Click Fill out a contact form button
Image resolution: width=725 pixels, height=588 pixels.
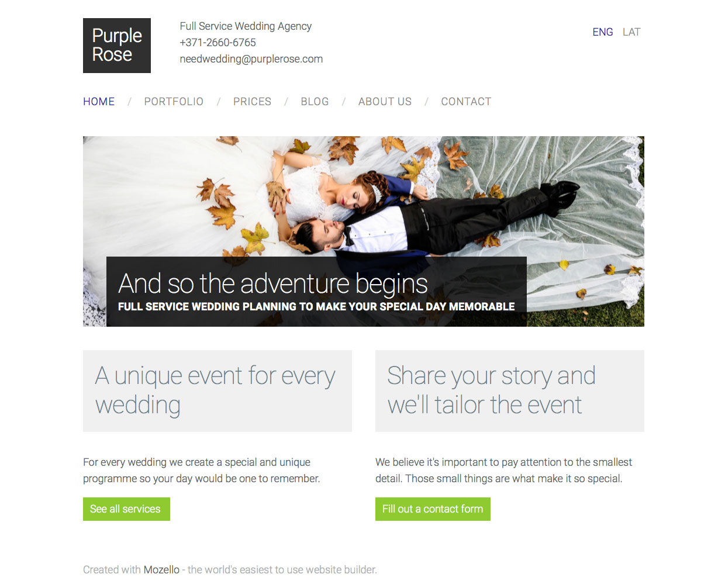click(x=433, y=509)
